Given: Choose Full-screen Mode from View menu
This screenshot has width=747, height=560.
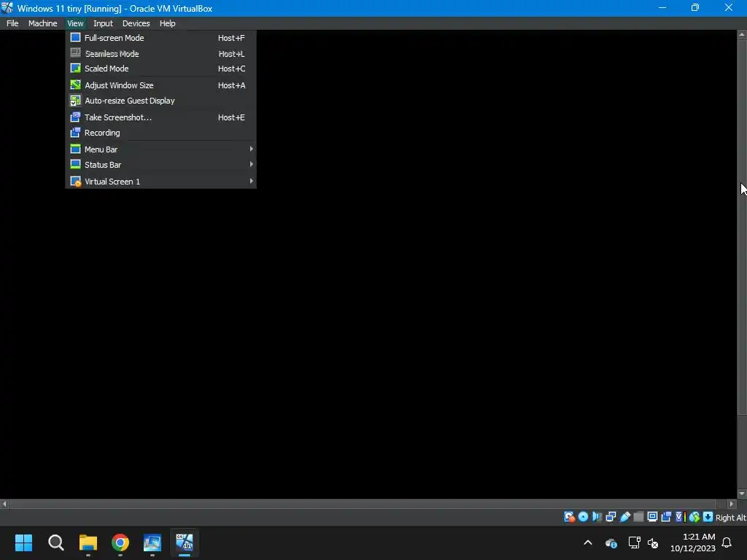Looking at the screenshot, I should [x=160, y=38].
